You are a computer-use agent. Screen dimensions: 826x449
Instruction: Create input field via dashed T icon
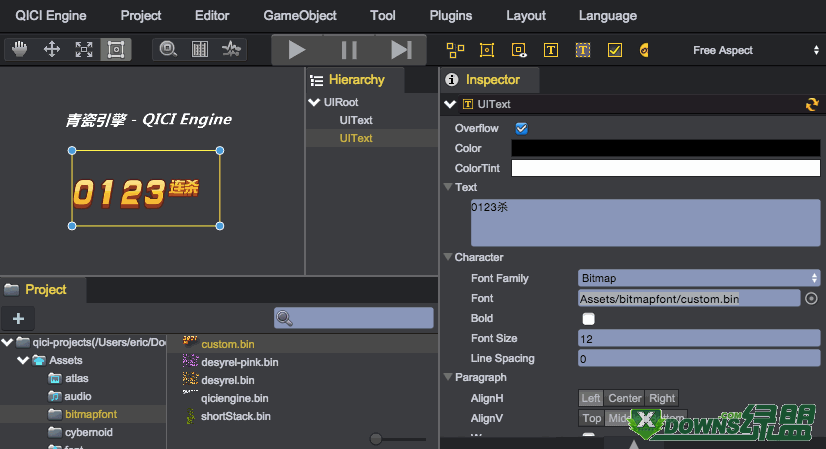click(x=583, y=50)
